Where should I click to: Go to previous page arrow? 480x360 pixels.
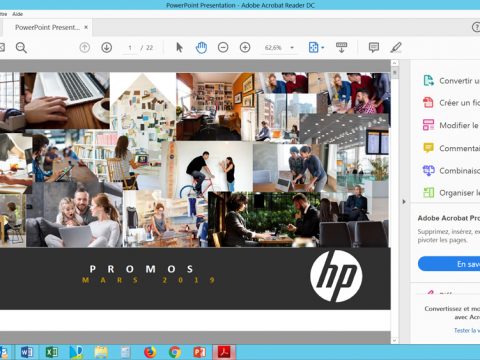(85, 48)
